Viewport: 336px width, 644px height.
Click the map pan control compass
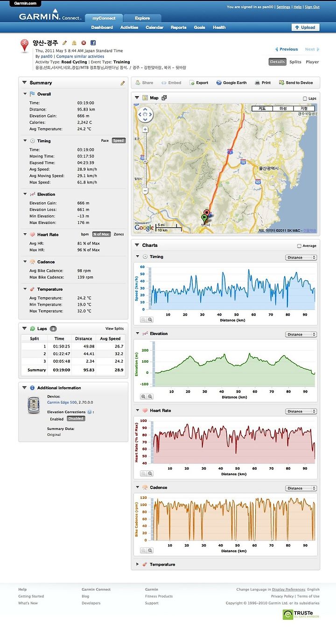click(x=146, y=114)
